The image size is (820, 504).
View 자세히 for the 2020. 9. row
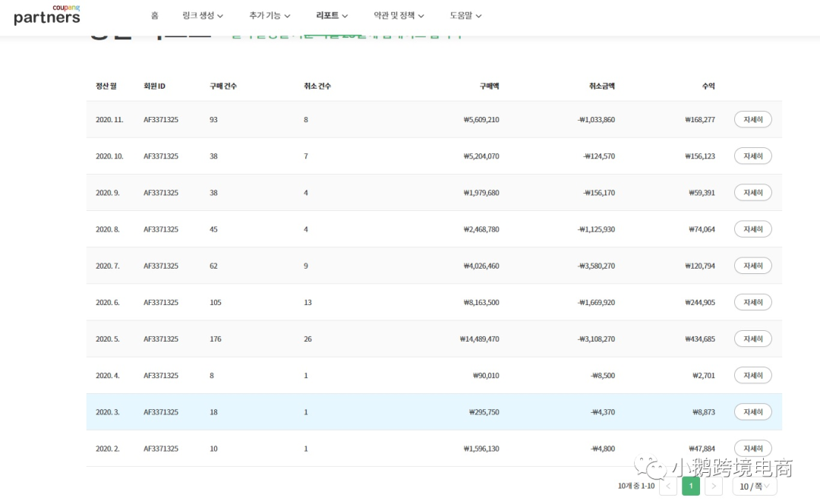coord(753,192)
